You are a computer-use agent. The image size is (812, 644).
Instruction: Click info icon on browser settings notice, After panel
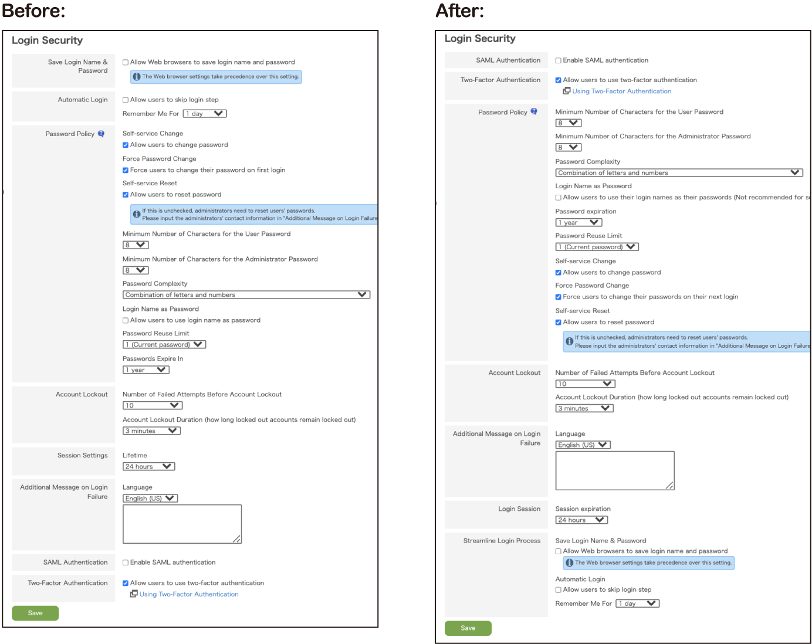(x=569, y=563)
